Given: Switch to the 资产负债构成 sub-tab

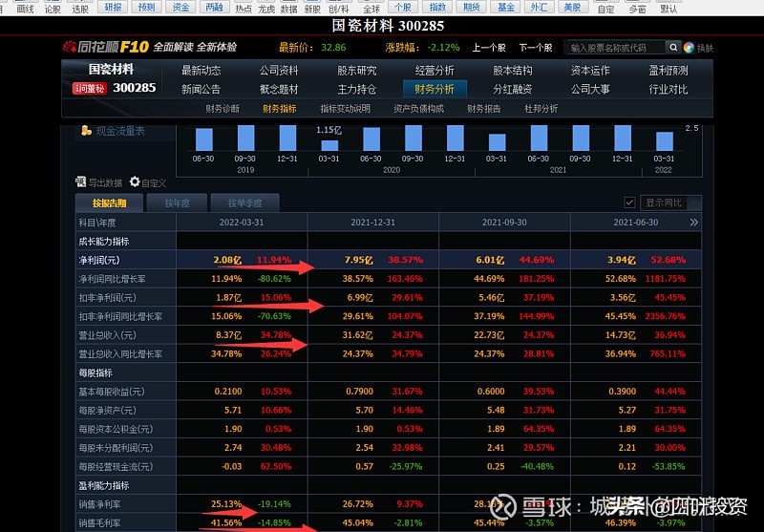Looking at the screenshot, I should tap(418, 109).
